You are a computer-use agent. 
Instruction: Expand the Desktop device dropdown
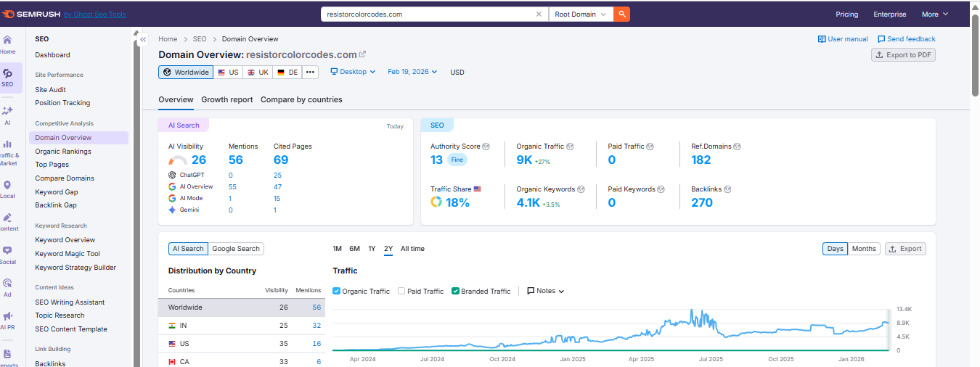pyautogui.click(x=353, y=72)
